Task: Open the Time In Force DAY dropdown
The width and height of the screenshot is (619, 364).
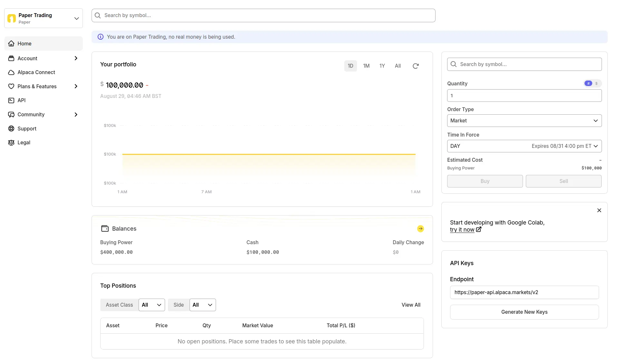Action: click(x=524, y=146)
